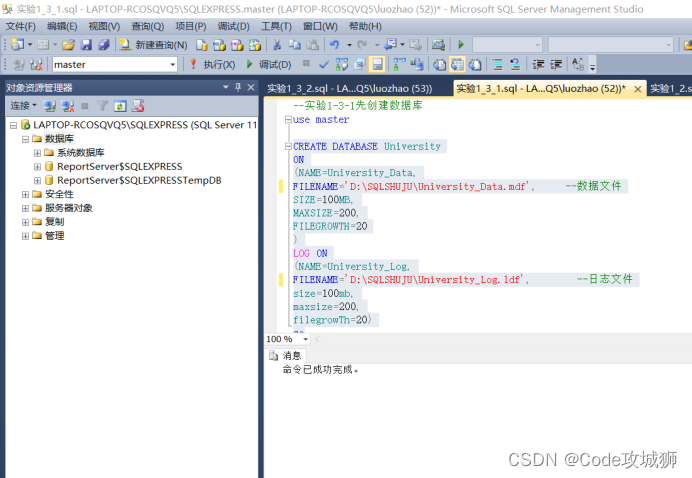Expand the 系统数据库 folder
692x478 pixels.
[38, 153]
